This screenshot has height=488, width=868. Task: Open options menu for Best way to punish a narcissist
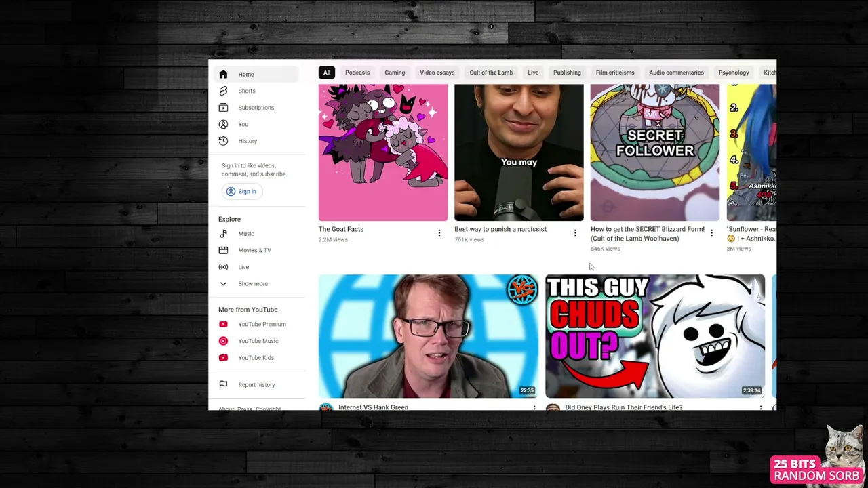(575, 233)
